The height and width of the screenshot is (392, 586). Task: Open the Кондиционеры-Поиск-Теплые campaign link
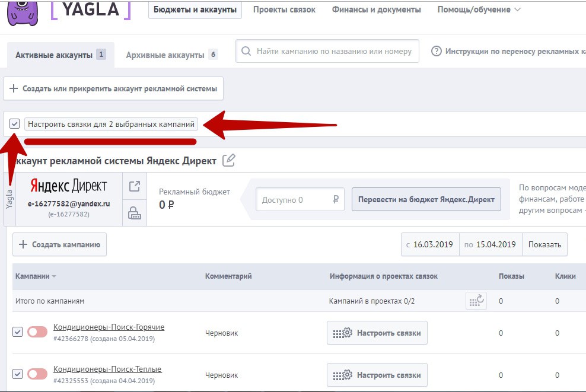107,369
